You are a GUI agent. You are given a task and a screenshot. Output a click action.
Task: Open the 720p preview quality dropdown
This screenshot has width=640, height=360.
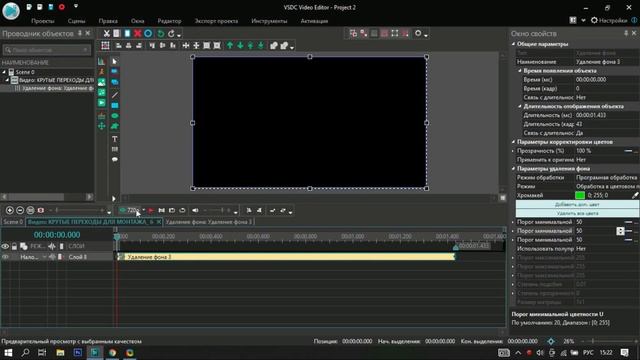pyautogui.click(x=144, y=210)
